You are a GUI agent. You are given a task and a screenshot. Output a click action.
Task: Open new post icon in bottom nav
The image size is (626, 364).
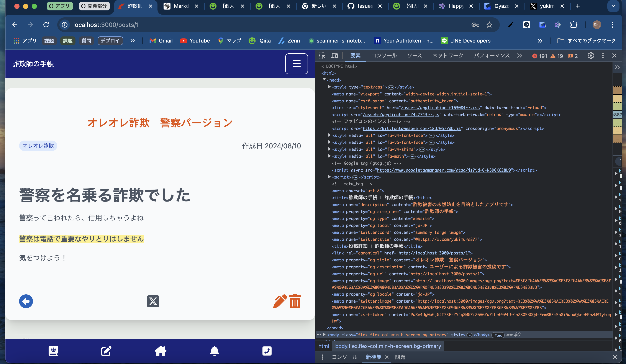[106, 351]
